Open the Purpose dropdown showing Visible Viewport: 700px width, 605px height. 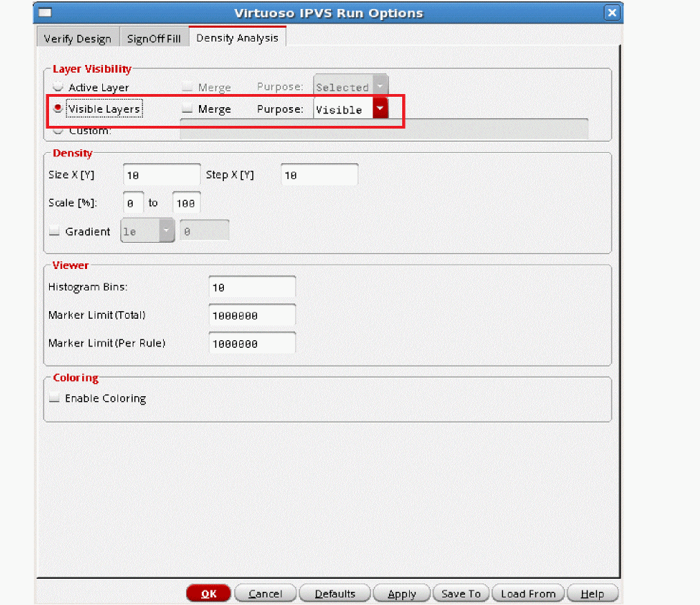pos(350,109)
